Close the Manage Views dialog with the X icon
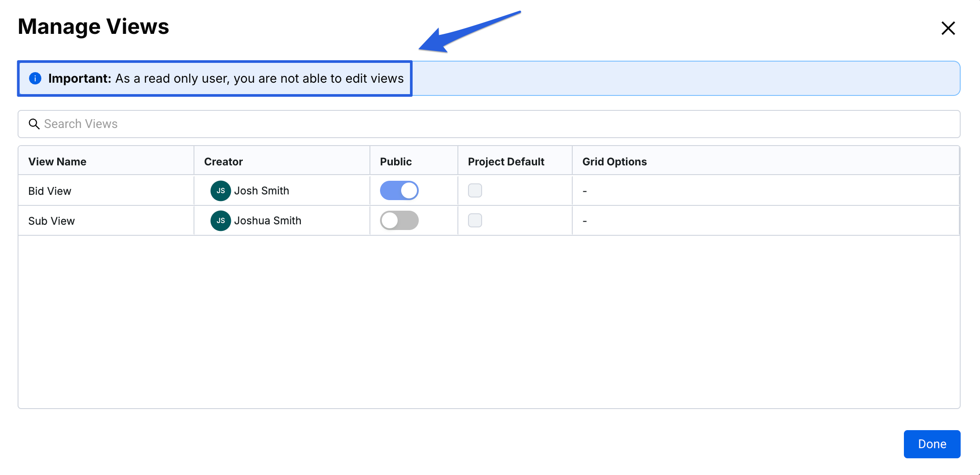The width and height of the screenshot is (980, 475). click(x=948, y=28)
